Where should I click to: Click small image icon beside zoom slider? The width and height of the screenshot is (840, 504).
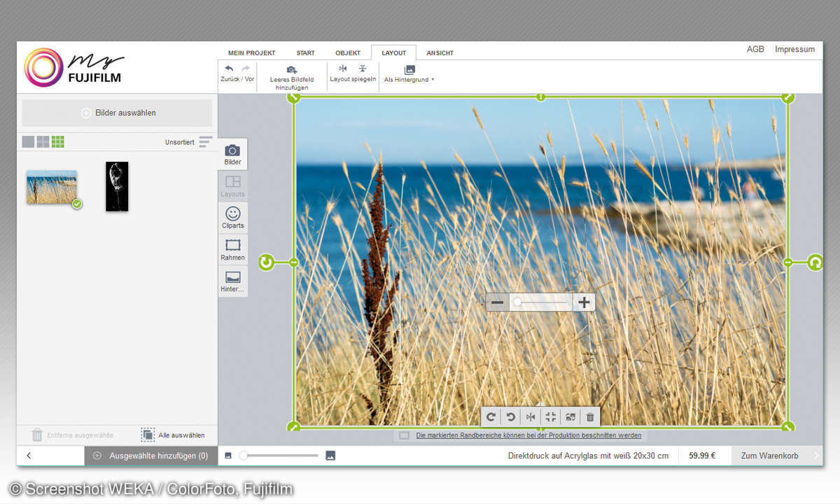[x=228, y=456]
